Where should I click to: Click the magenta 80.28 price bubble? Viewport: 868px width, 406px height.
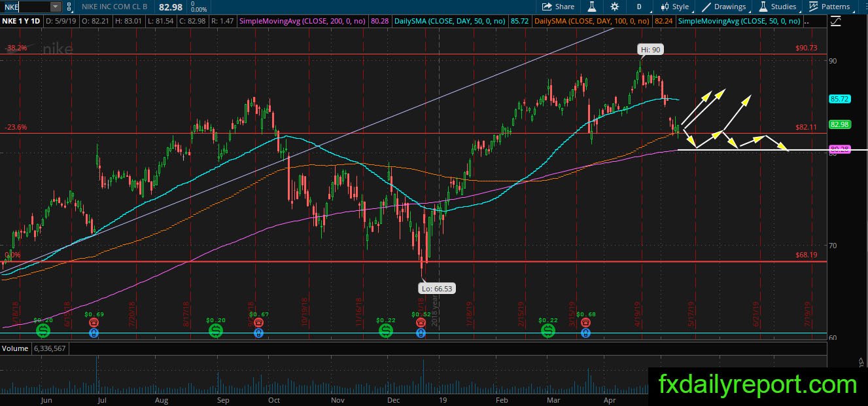(x=839, y=149)
